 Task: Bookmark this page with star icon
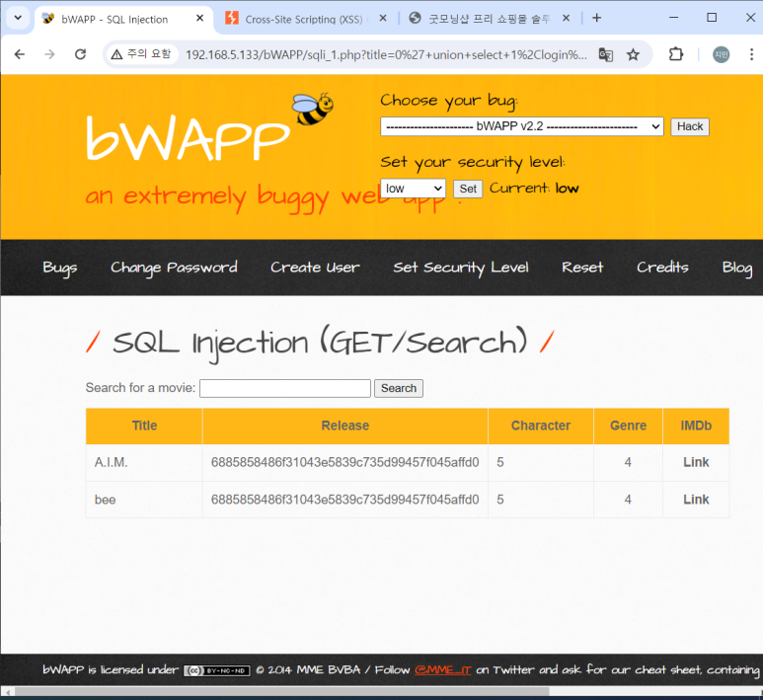pyautogui.click(x=633, y=54)
